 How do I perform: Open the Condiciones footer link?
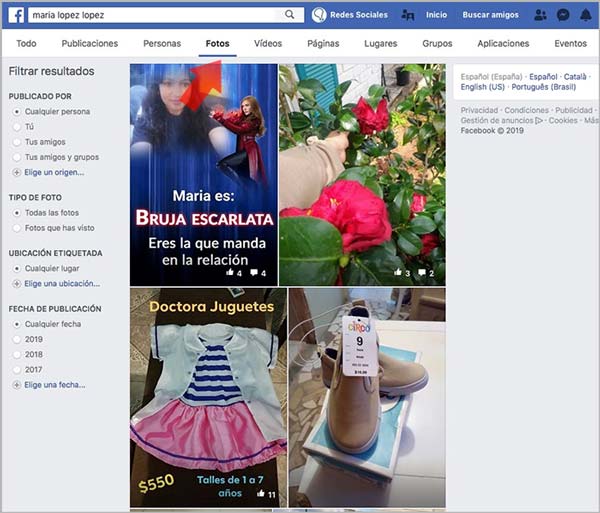pos(526,110)
